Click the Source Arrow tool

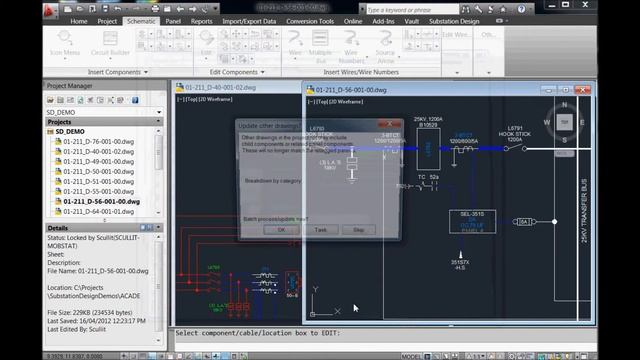click(385, 47)
